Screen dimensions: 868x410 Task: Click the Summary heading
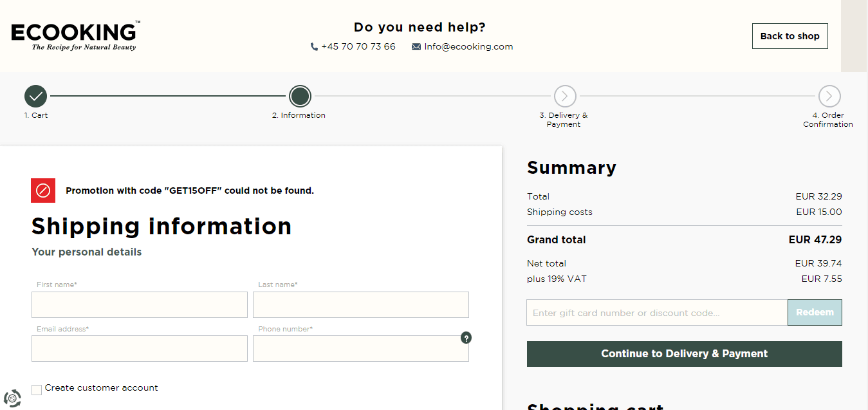click(x=571, y=168)
